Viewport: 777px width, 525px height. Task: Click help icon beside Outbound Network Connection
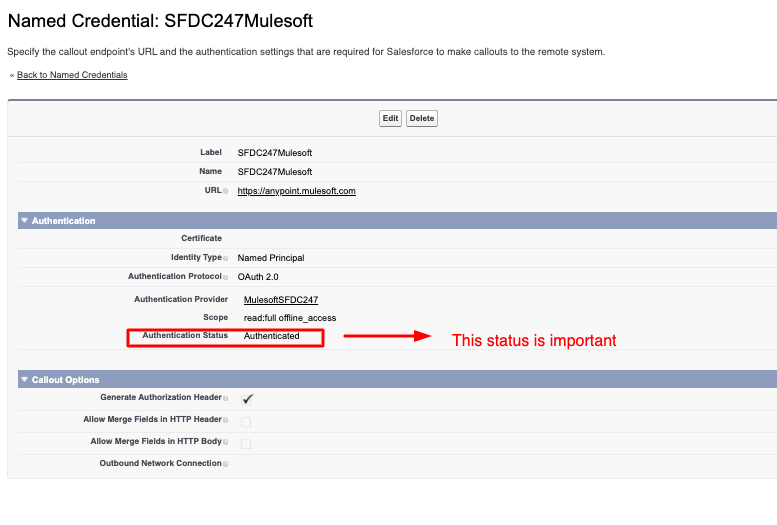pos(225,464)
